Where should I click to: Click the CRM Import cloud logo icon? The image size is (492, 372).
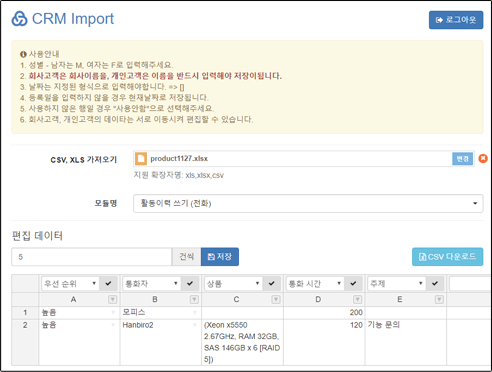tap(19, 19)
